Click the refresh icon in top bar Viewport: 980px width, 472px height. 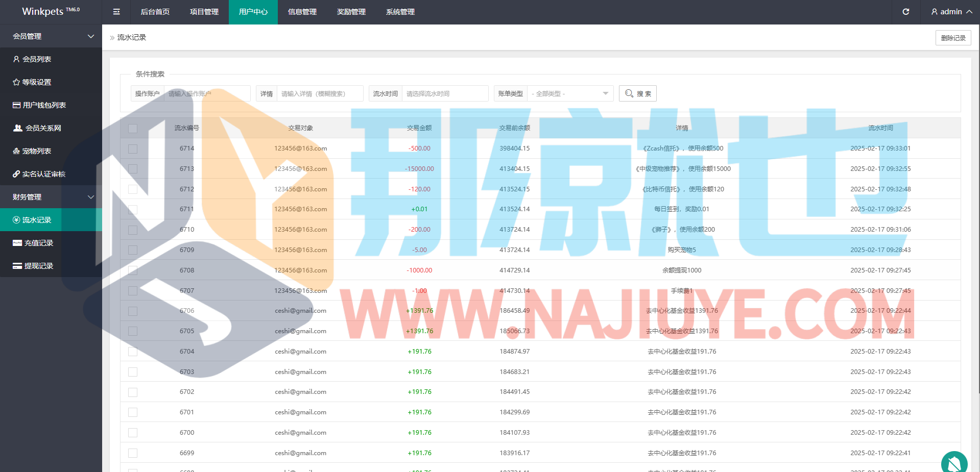pyautogui.click(x=905, y=12)
